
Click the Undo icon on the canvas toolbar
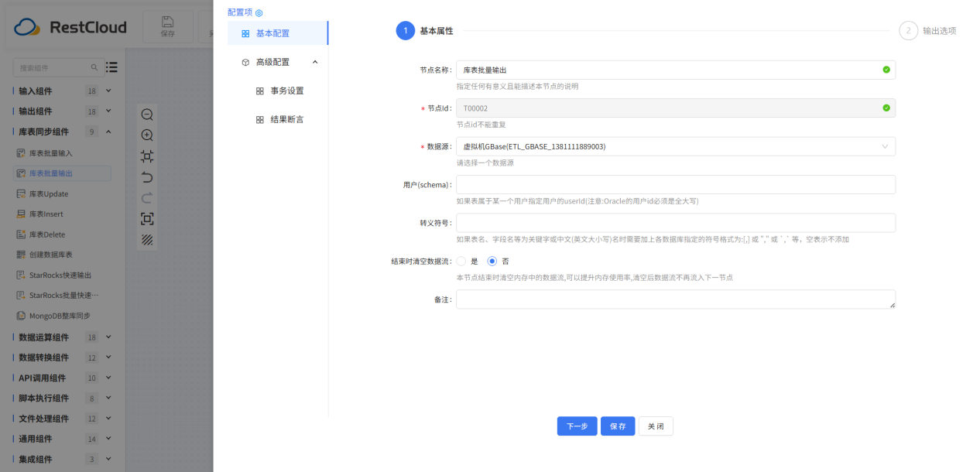pos(146,176)
